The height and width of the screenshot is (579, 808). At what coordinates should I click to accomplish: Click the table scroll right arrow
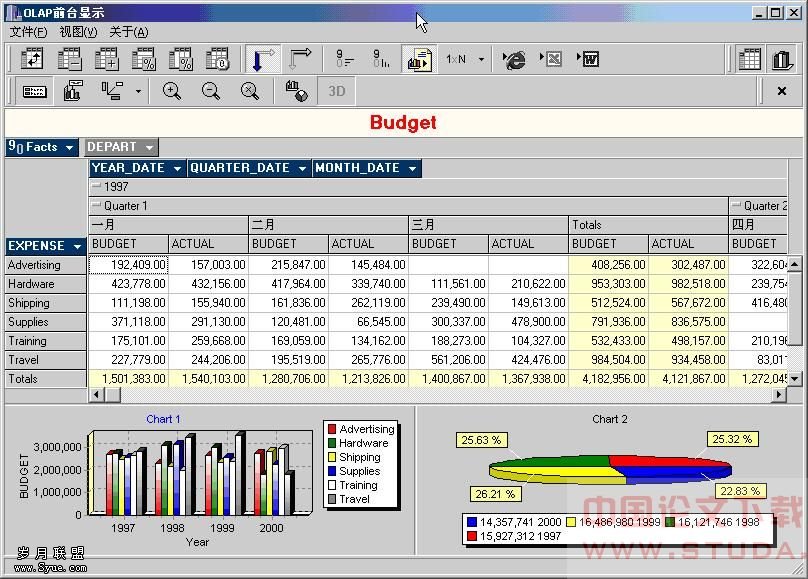[x=780, y=395]
